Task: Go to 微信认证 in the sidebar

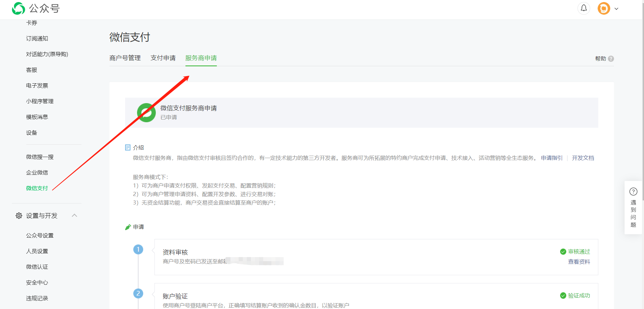Action: click(37, 267)
